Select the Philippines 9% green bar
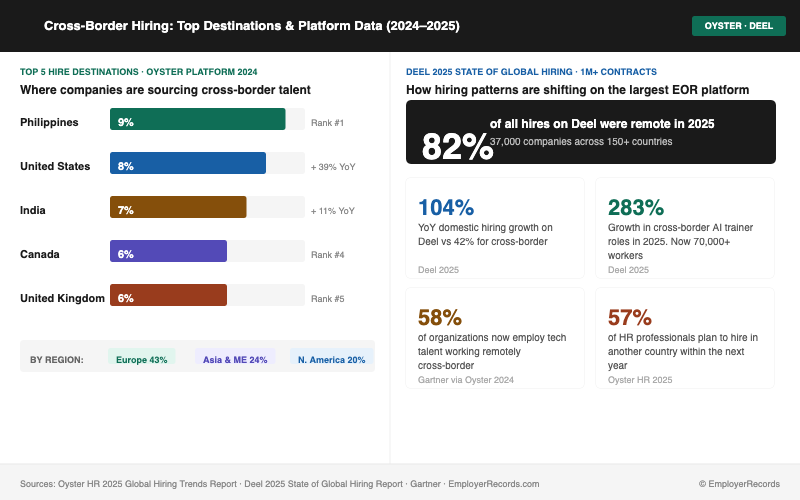 (x=197, y=119)
